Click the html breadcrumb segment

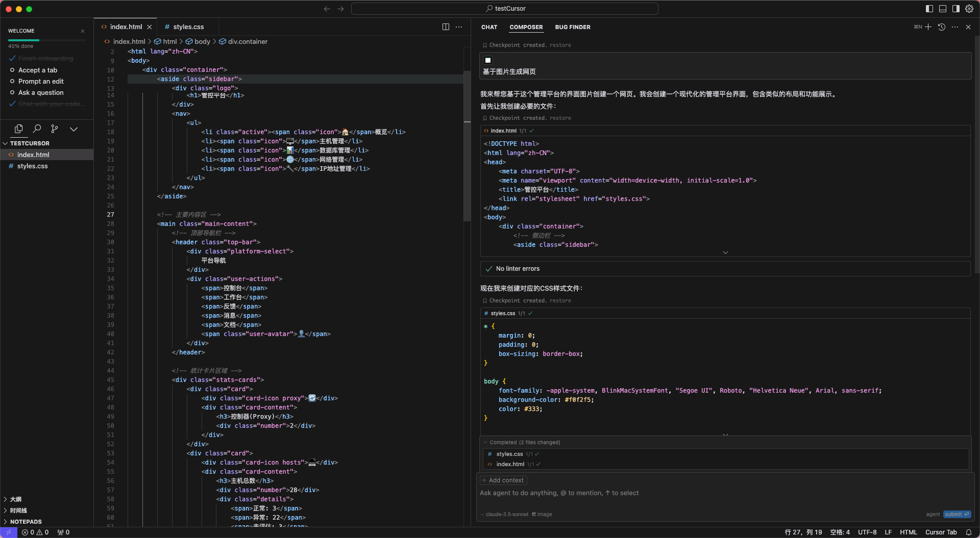coord(169,41)
